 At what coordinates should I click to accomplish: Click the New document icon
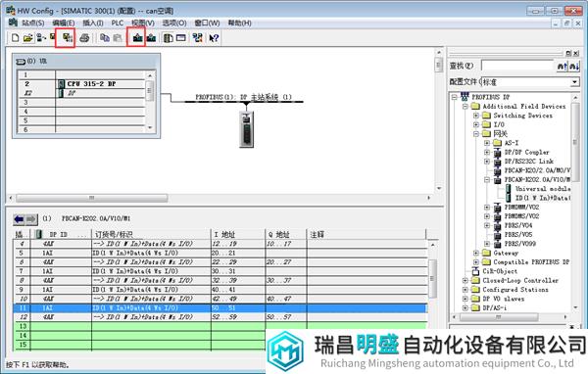[x=15, y=38]
